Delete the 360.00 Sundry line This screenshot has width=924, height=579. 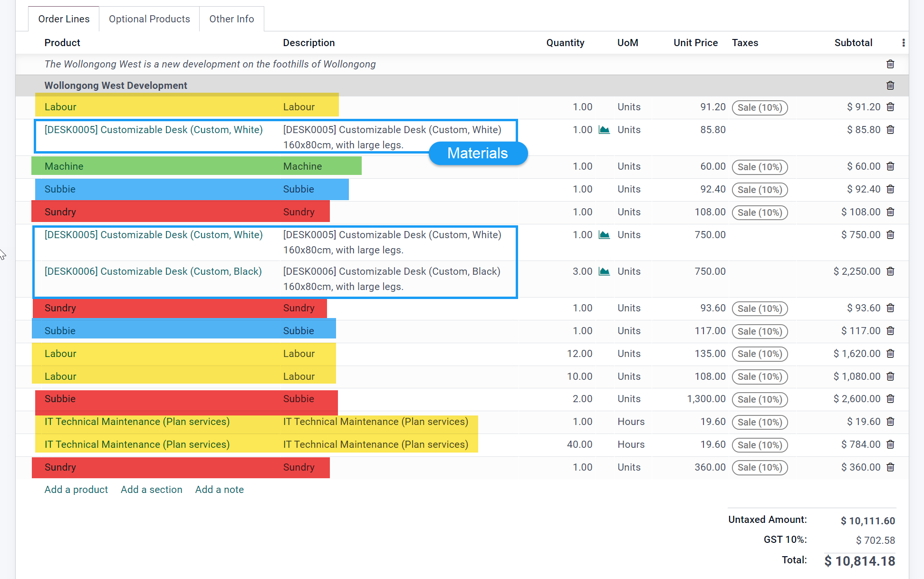[x=890, y=467]
